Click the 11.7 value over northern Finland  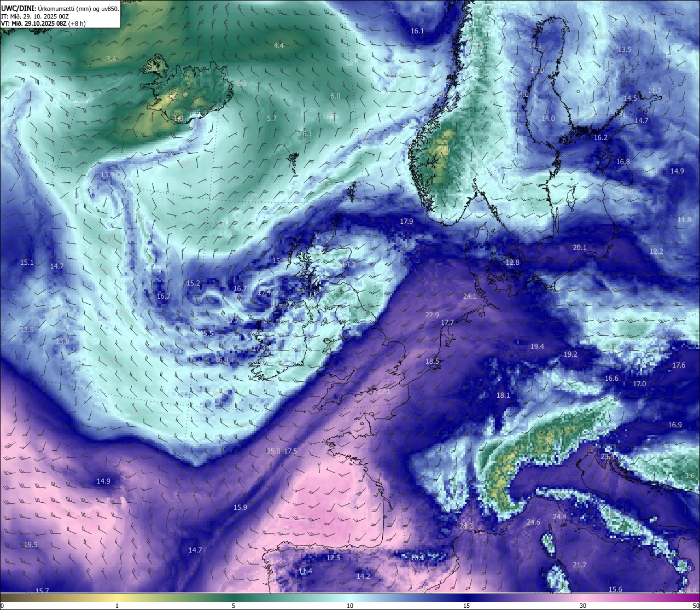(655, 90)
